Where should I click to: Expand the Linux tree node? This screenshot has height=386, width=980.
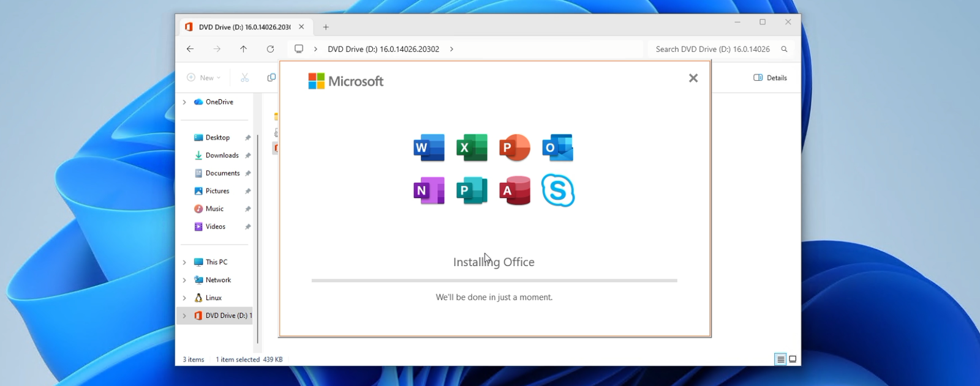click(184, 298)
